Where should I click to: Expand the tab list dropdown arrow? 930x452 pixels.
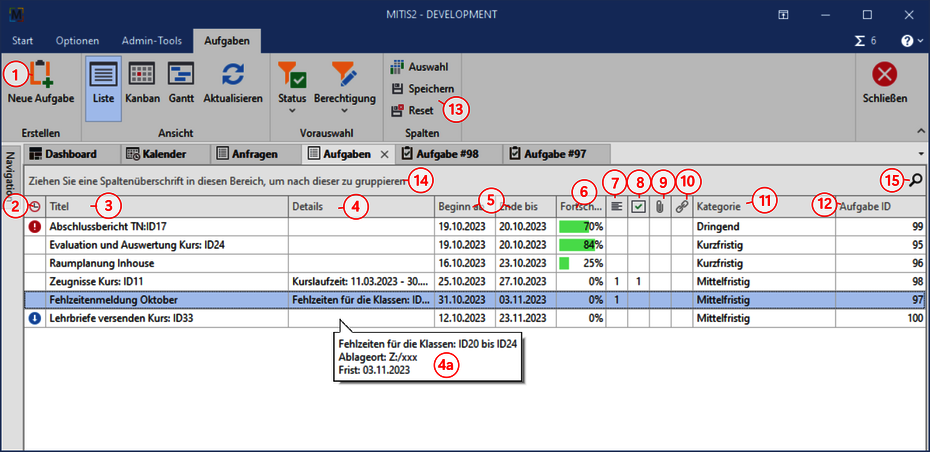919,154
